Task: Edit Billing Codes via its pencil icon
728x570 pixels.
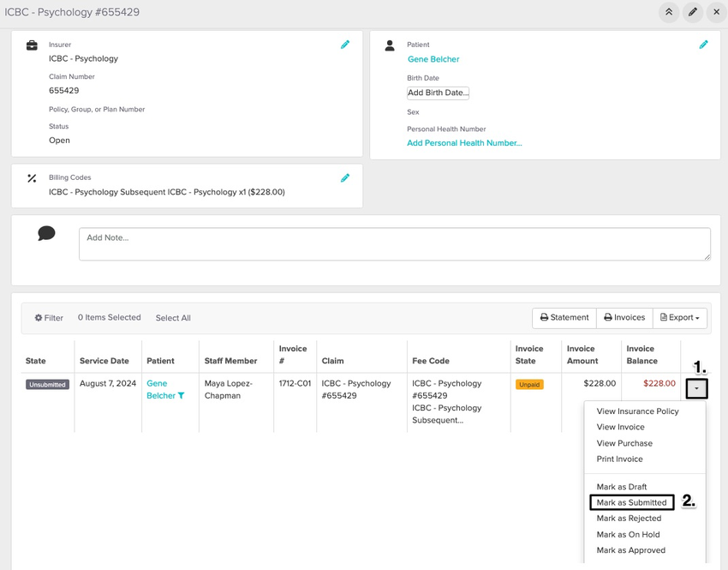Action: pos(345,178)
